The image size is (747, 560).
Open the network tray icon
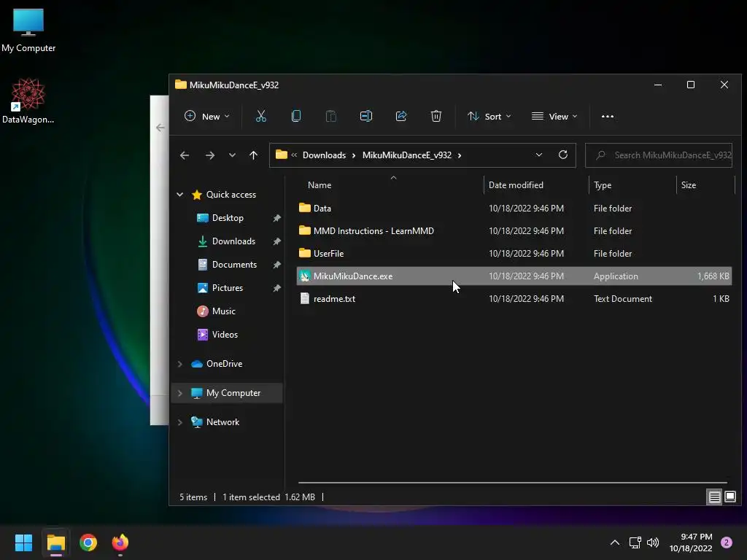pos(635,542)
